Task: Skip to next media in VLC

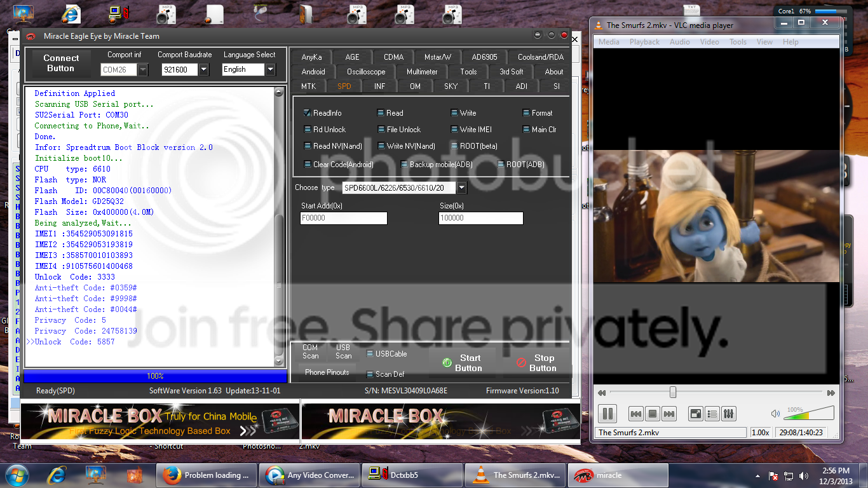Action: 668,414
